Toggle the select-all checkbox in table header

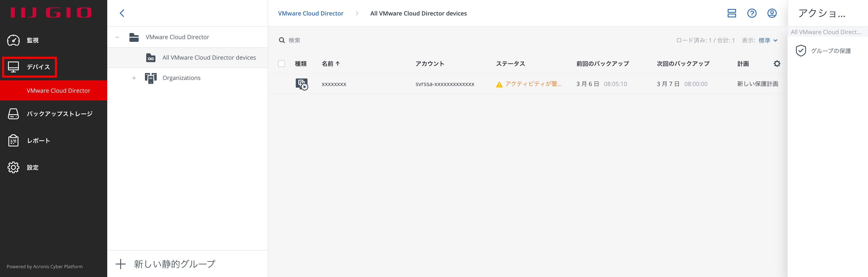tap(281, 64)
